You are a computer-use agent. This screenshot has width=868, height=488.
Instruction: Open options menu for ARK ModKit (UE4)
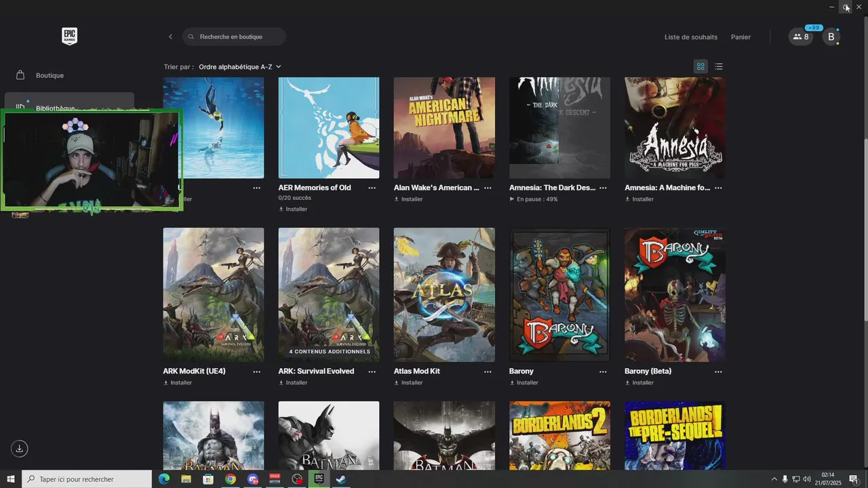[256, 371]
